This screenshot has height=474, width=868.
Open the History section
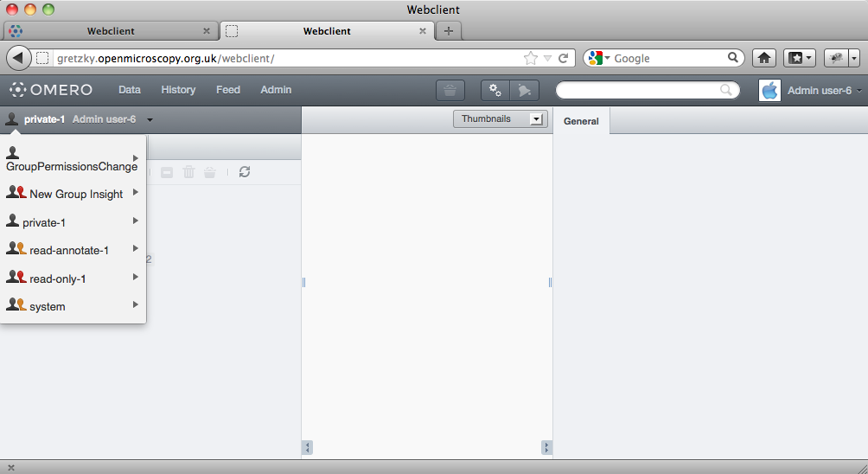point(178,90)
